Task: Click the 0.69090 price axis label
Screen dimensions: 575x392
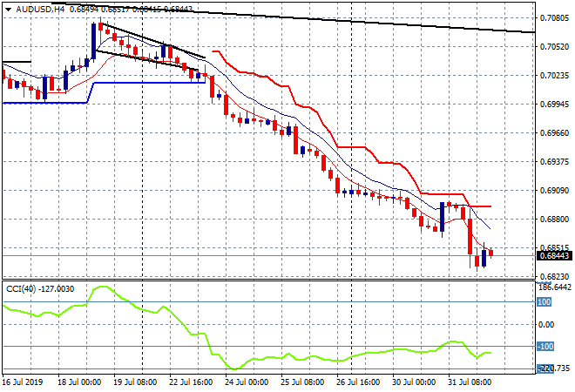Action: pyautogui.click(x=554, y=190)
